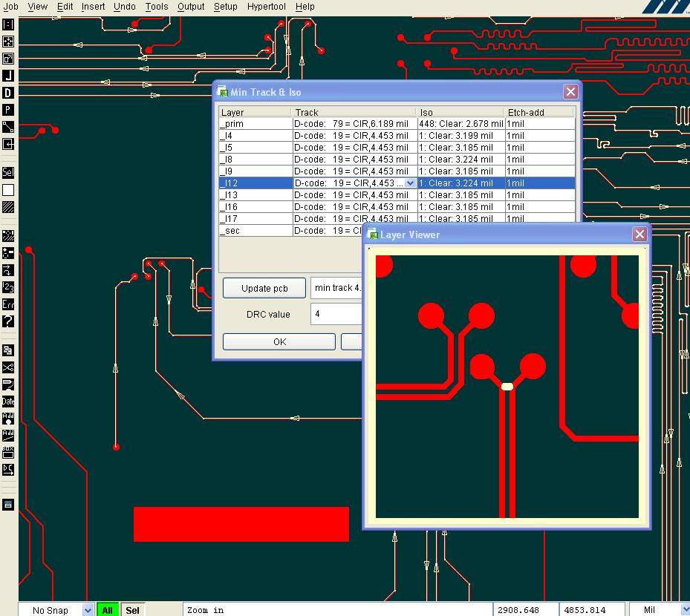
Task: Close the Min Track & Iso dialog
Action: (570, 91)
